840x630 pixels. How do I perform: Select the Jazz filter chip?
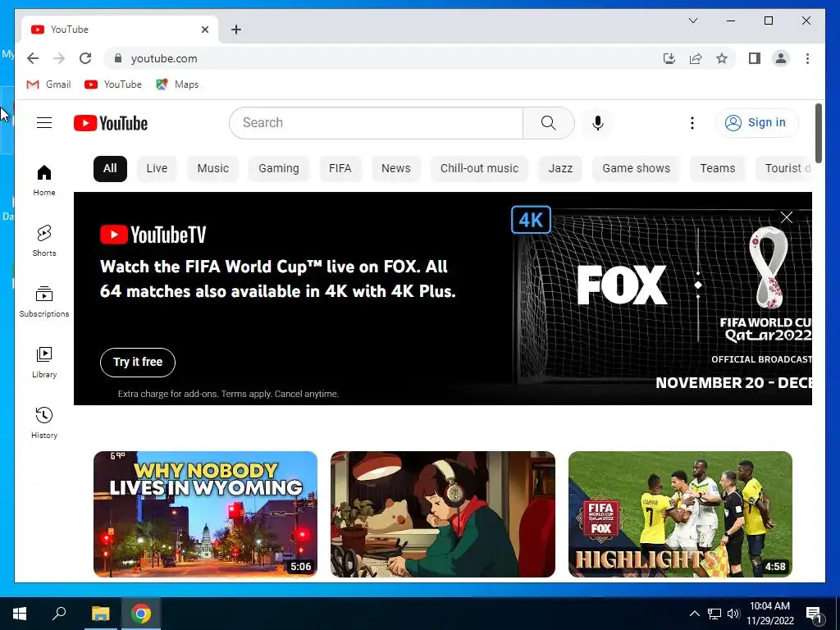[560, 168]
